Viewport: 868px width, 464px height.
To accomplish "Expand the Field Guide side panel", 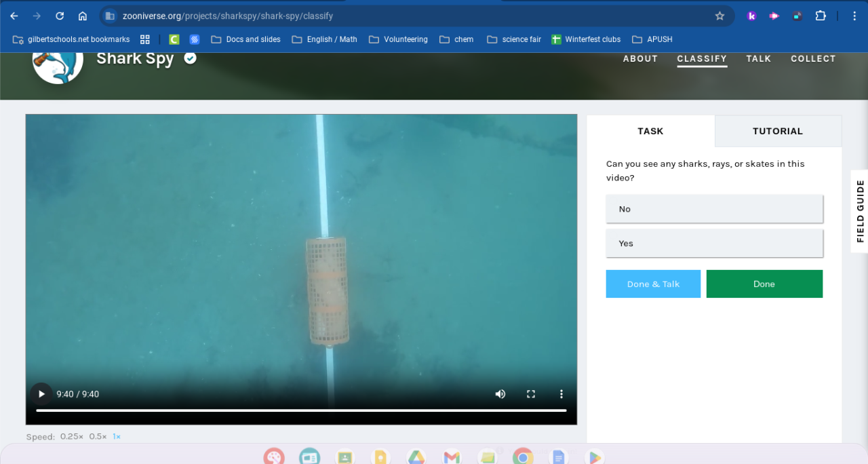I will pyautogui.click(x=860, y=211).
